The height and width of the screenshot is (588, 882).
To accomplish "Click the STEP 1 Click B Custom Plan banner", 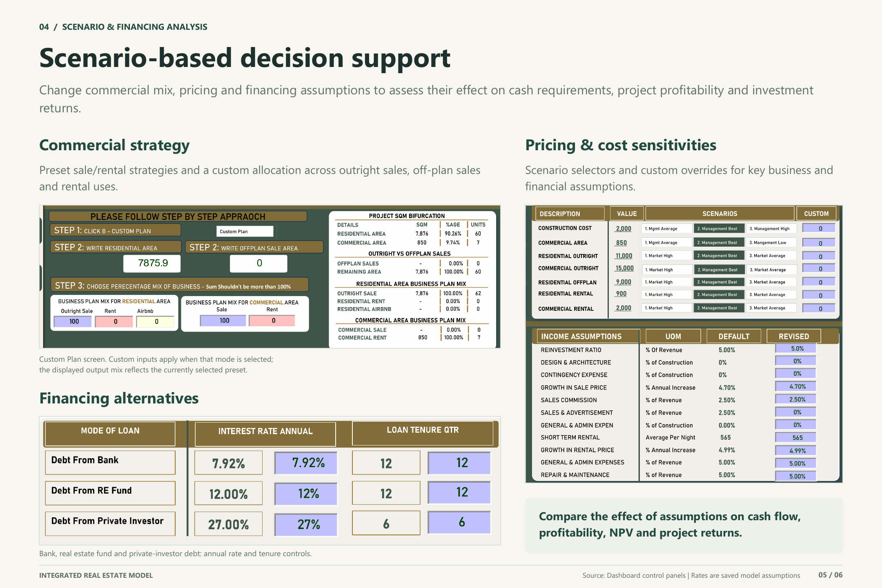I will tap(115, 230).
